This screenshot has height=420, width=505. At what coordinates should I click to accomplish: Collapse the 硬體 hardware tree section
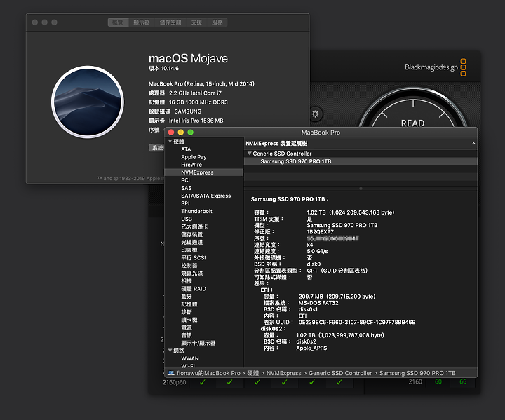[170, 142]
